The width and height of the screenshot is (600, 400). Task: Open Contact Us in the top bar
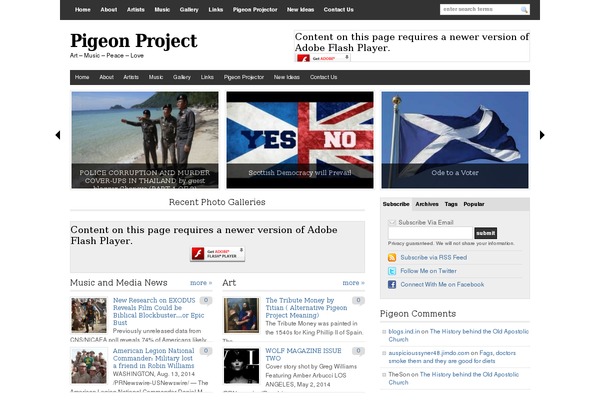[339, 10]
